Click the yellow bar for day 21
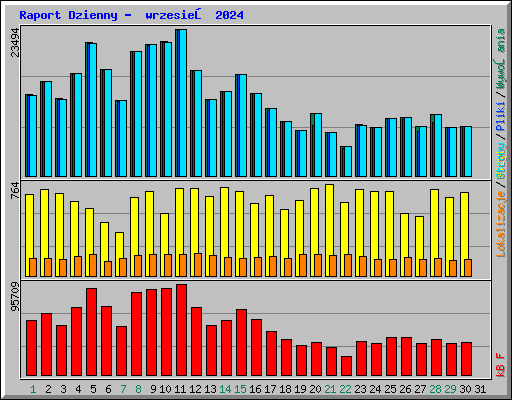The image size is (512, 400). 328,230
